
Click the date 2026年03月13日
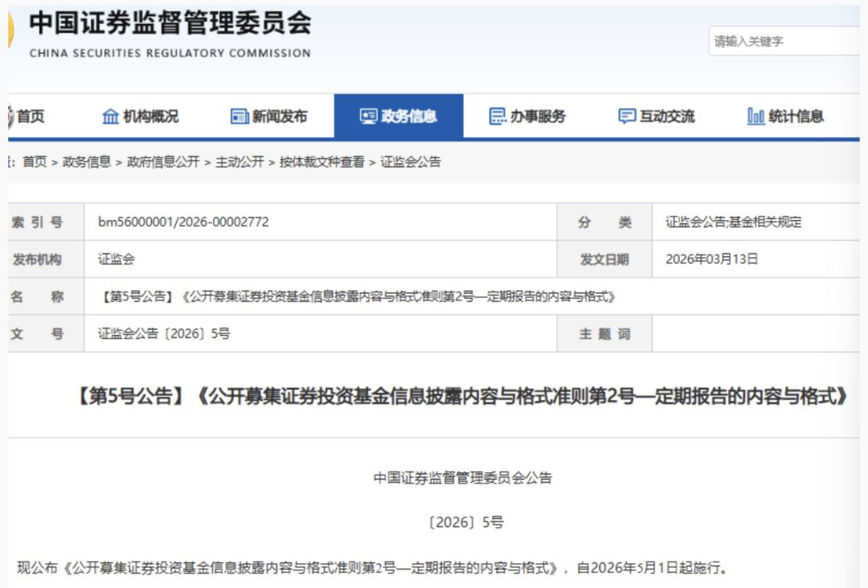[711, 259]
